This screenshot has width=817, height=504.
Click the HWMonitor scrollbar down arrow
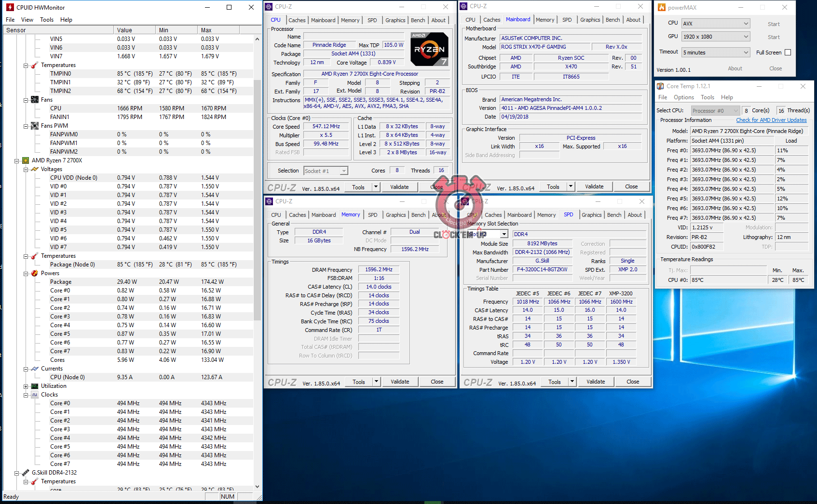click(257, 487)
